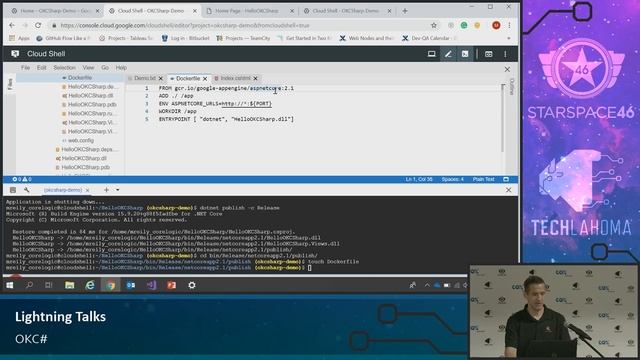The height and width of the screenshot is (360, 640).
Task: Open the File menu in editor
Action: 25,68
